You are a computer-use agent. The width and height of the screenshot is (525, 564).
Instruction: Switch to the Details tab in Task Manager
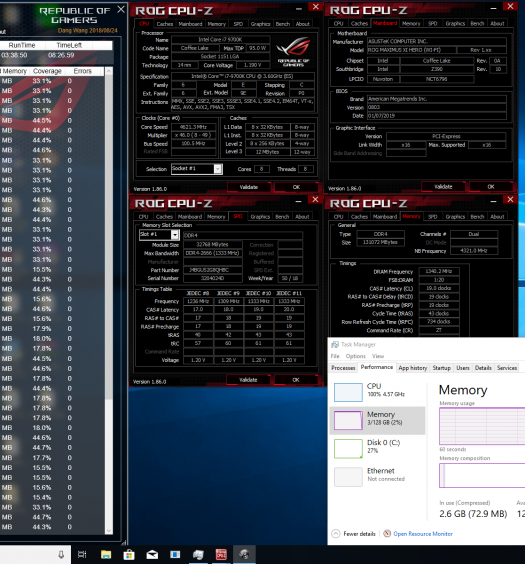tap(483, 368)
